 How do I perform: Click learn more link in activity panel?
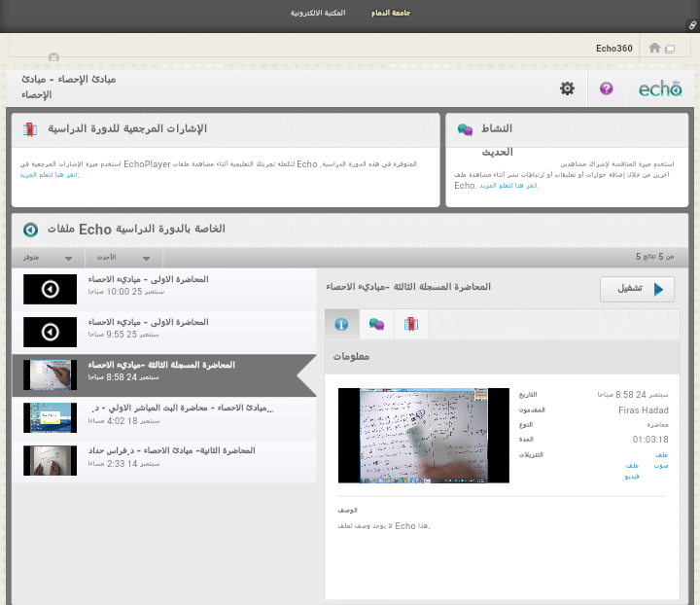pos(508,186)
